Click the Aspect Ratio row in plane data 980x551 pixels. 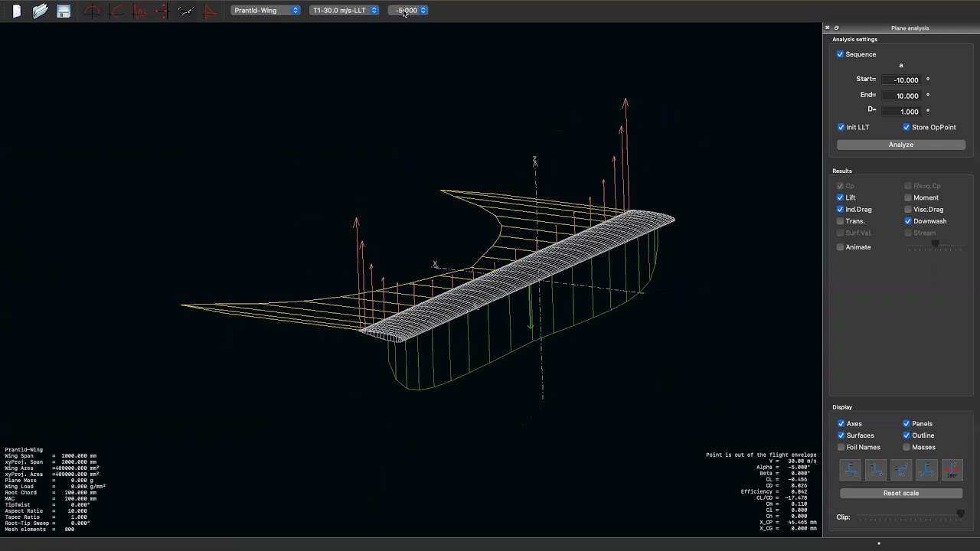(x=46, y=511)
